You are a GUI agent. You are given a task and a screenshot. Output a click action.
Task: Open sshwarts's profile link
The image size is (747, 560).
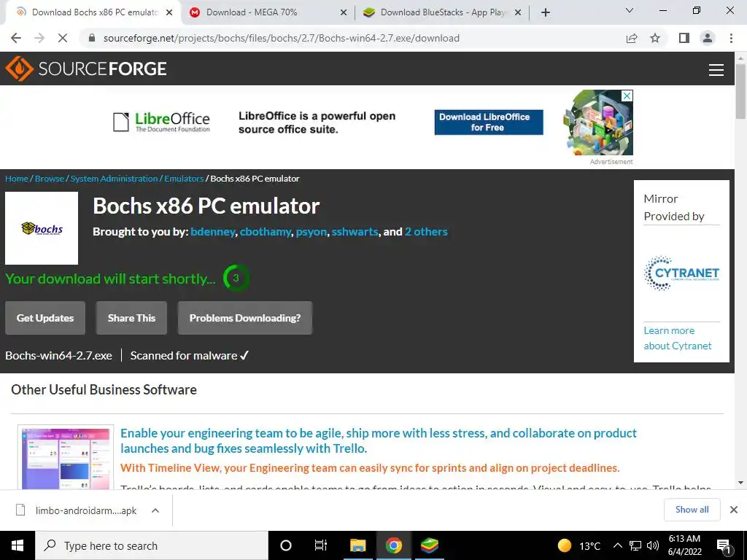(355, 232)
